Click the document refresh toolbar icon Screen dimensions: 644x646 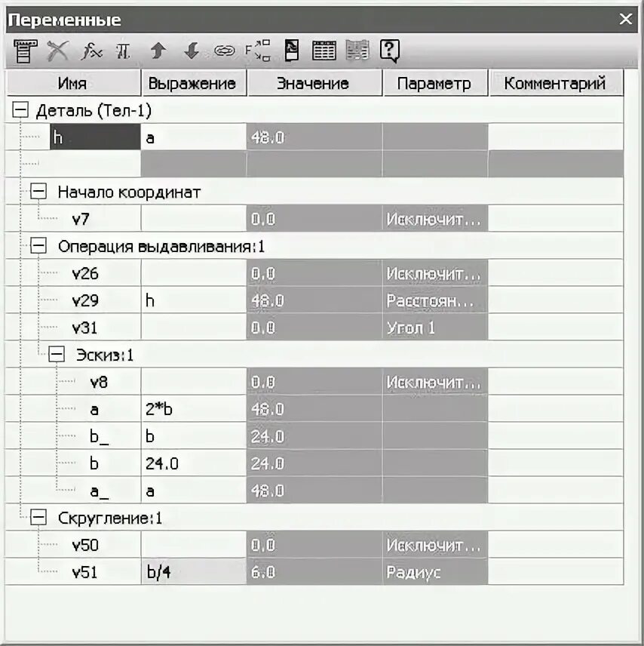[292, 51]
